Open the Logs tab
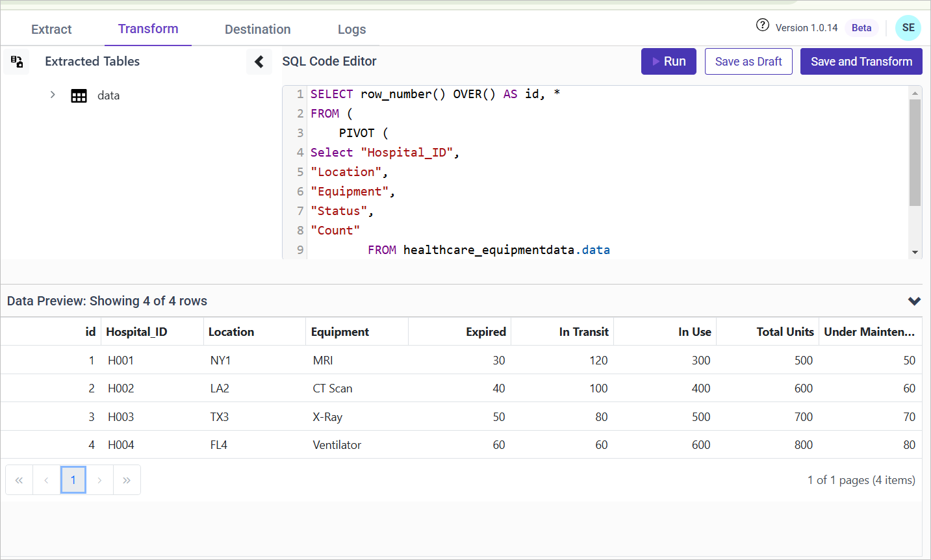The width and height of the screenshot is (931, 560). pos(351,29)
